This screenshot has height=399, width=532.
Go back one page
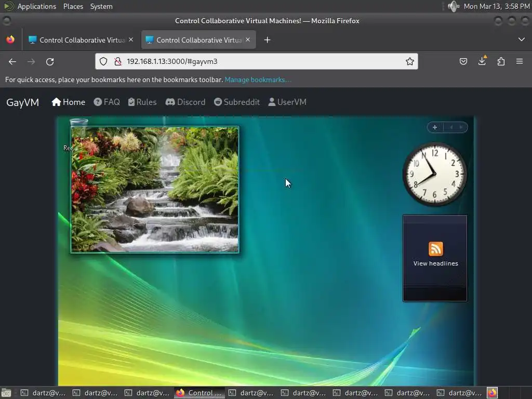click(12, 61)
